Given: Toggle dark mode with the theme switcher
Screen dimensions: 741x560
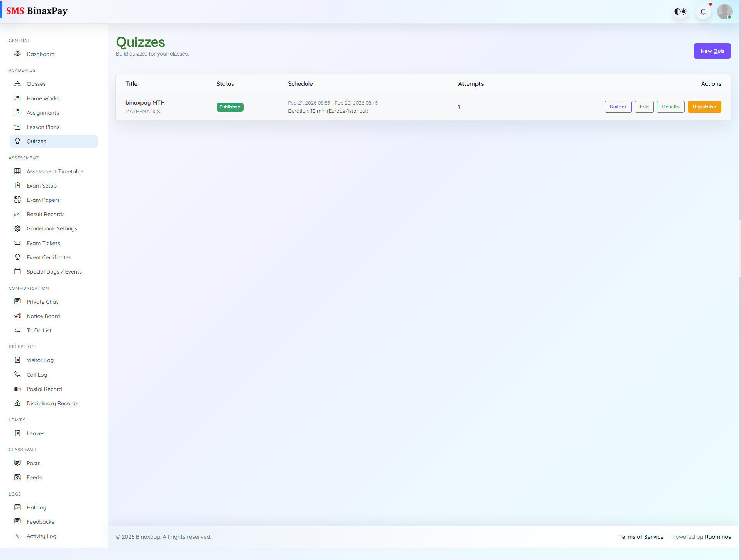Looking at the screenshot, I should [x=680, y=11].
